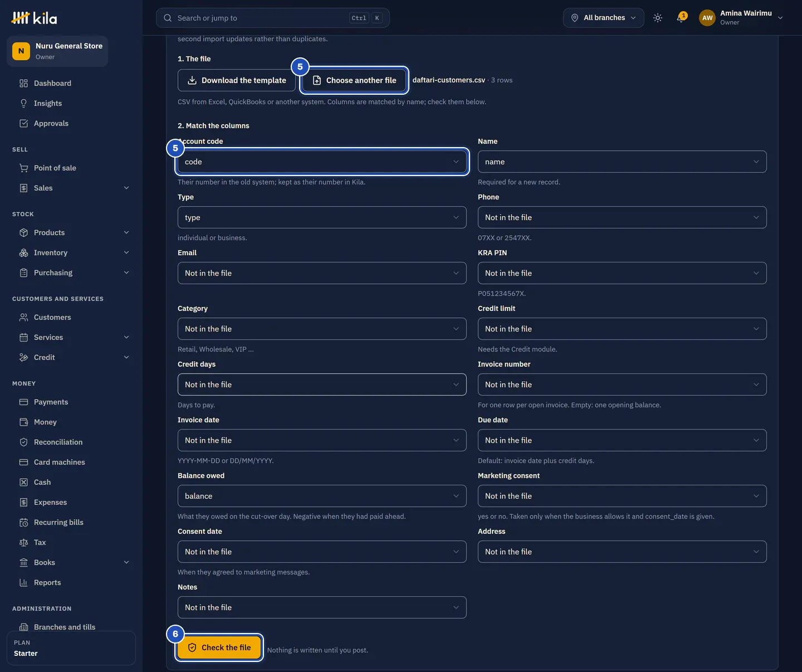Click the Recurring bills icon

click(x=23, y=523)
